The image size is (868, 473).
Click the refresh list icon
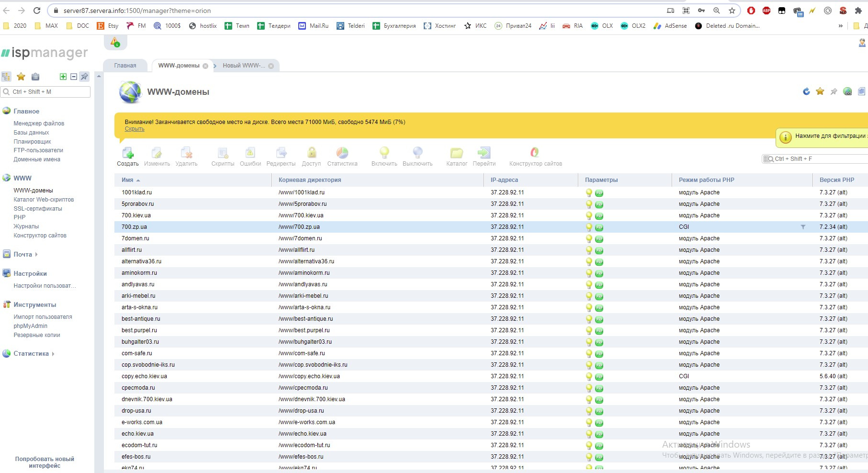tap(806, 91)
